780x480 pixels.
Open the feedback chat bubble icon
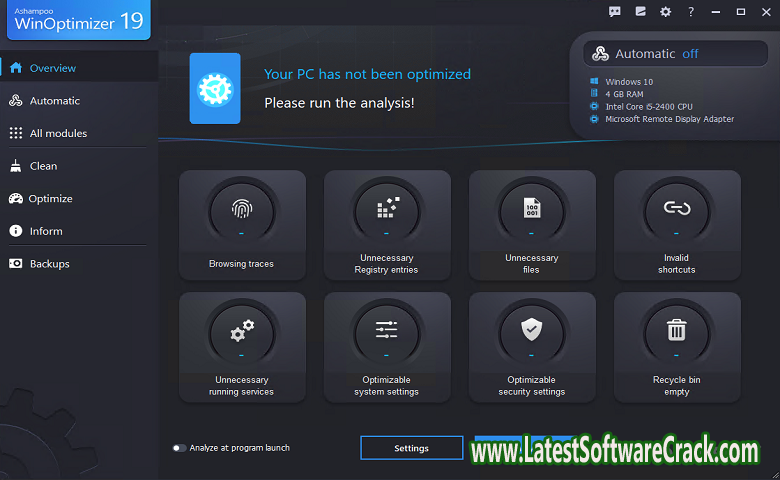(615, 12)
